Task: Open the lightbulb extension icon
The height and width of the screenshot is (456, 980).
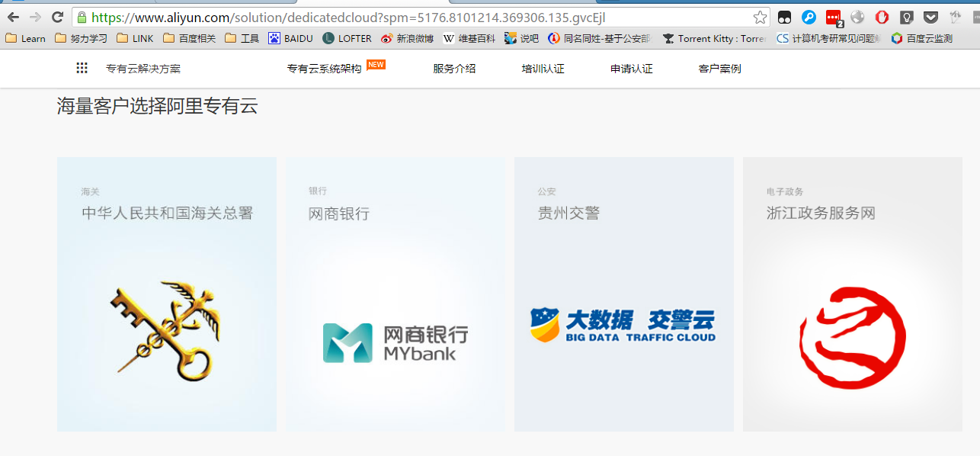Action: tap(906, 17)
